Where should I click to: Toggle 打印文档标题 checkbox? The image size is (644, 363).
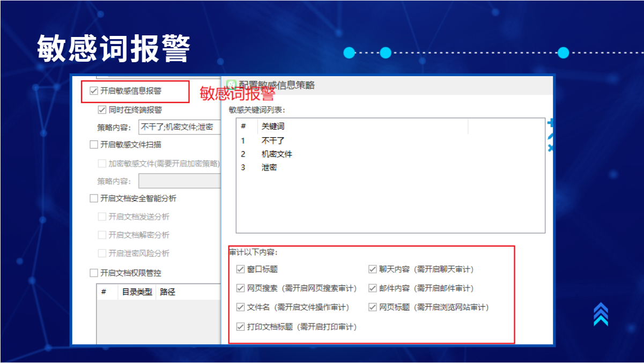(240, 327)
